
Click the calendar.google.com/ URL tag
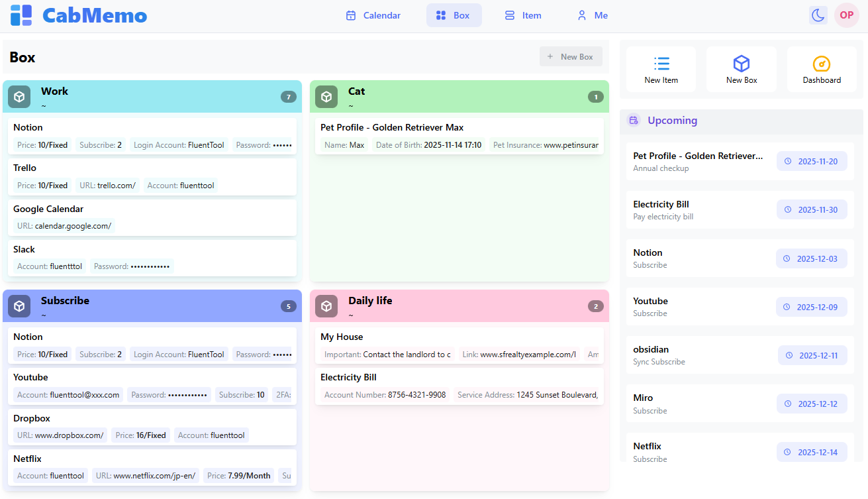coord(64,226)
